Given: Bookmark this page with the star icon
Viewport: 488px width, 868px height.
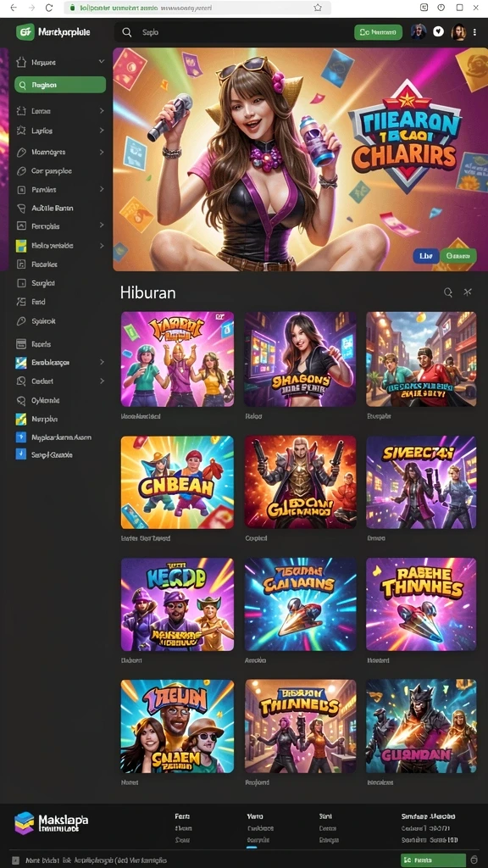Looking at the screenshot, I should point(318,8).
